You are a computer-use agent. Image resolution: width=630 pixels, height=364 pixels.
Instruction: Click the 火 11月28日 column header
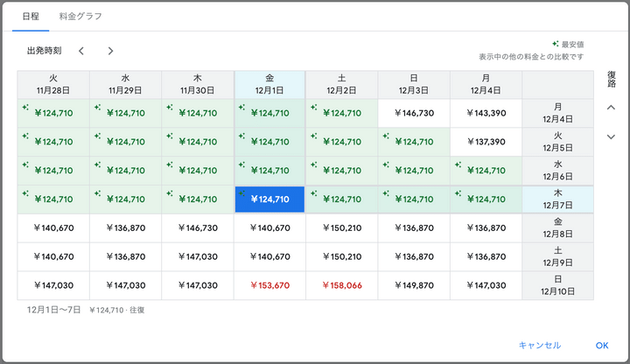click(53, 84)
